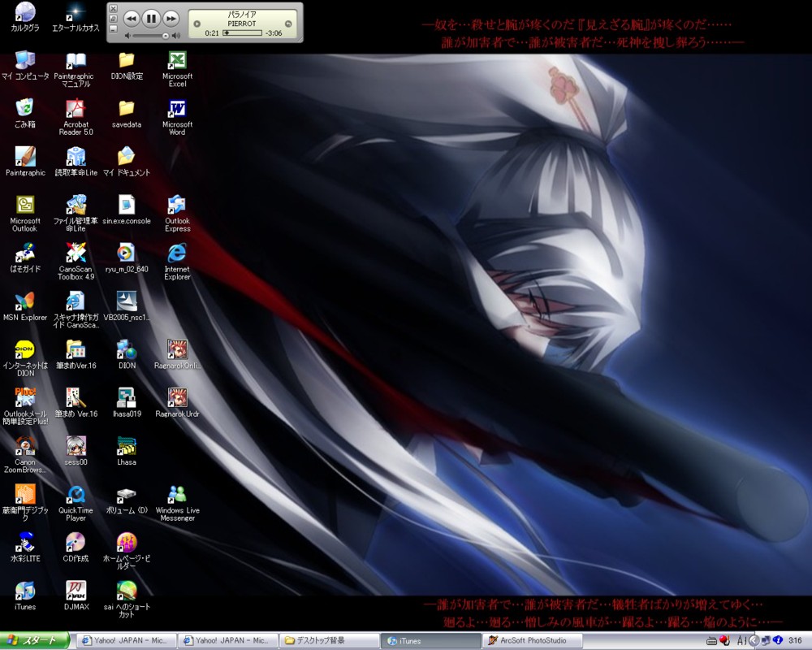Select the ボリューム (D) drive shortcut

[x=127, y=499]
